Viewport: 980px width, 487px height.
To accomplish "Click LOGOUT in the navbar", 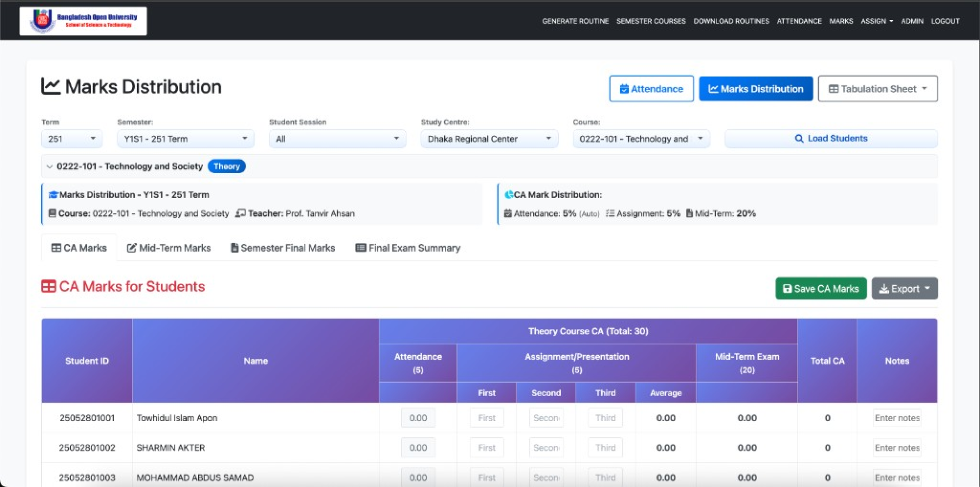I will pos(945,21).
